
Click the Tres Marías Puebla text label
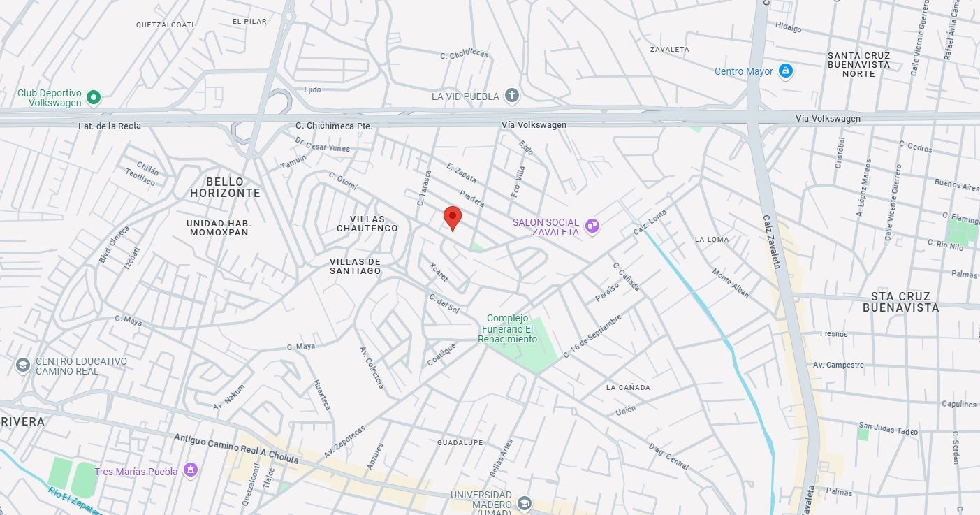pyautogui.click(x=136, y=472)
